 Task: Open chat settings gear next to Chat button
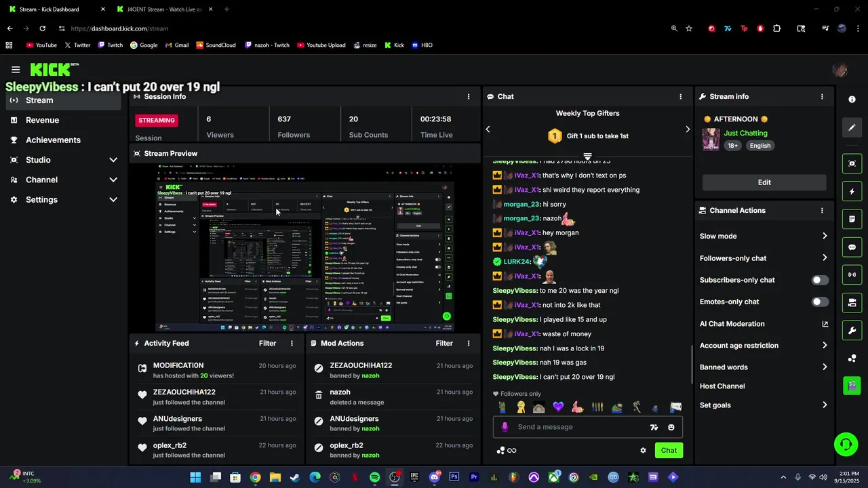point(643,450)
